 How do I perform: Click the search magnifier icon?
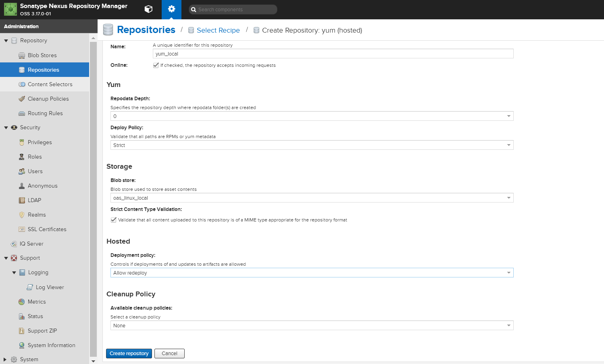coord(194,10)
